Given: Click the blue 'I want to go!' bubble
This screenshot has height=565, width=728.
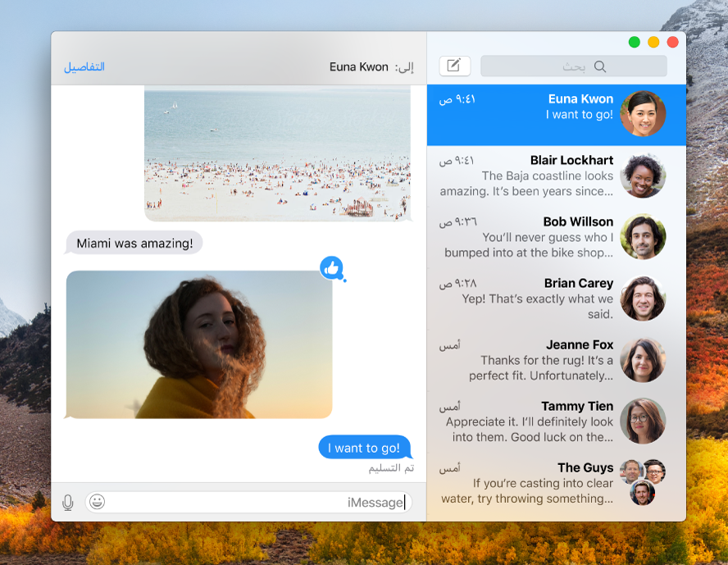Looking at the screenshot, I should pos(365,448).
